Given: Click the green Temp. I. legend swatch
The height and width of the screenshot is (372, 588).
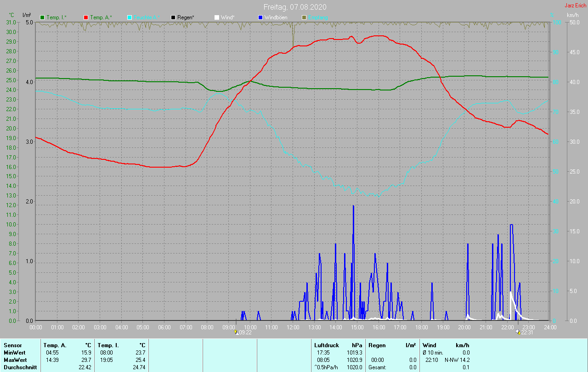Looking at the screenshot, I should [43, 17].
